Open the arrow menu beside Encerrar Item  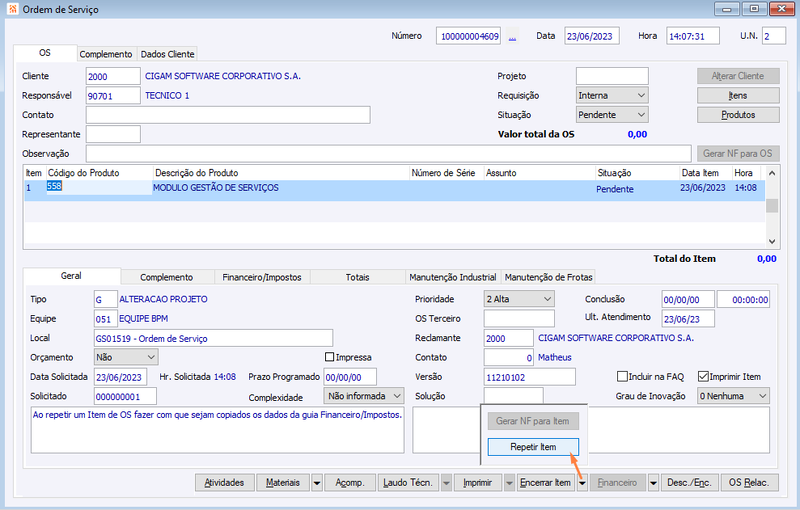[583, 483]
